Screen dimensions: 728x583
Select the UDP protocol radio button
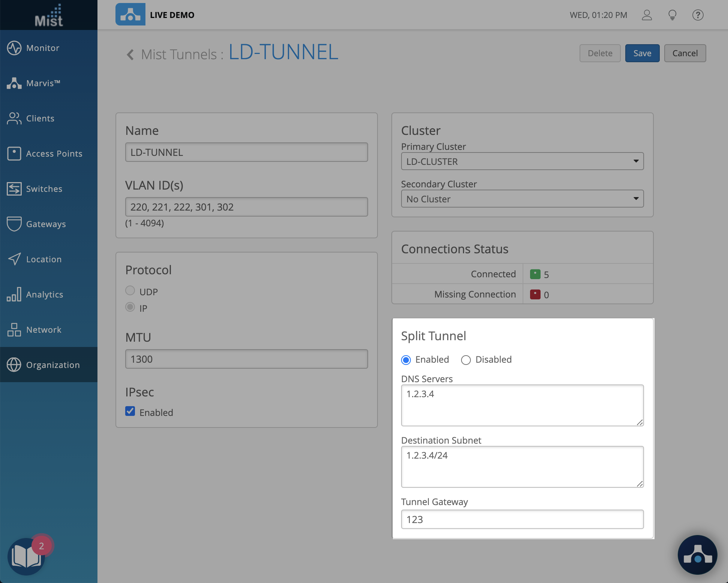(x=130, y=291)
